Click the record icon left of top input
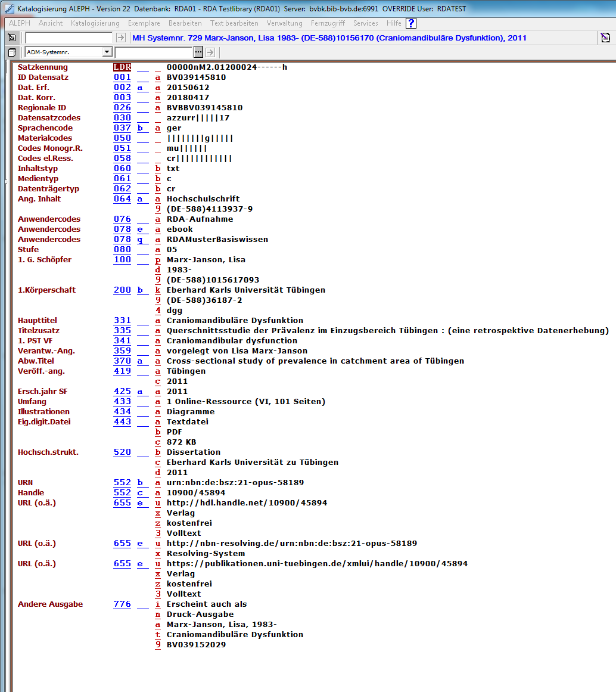Image resolution: width=616 pixels, height=692 pixels. 12,38
